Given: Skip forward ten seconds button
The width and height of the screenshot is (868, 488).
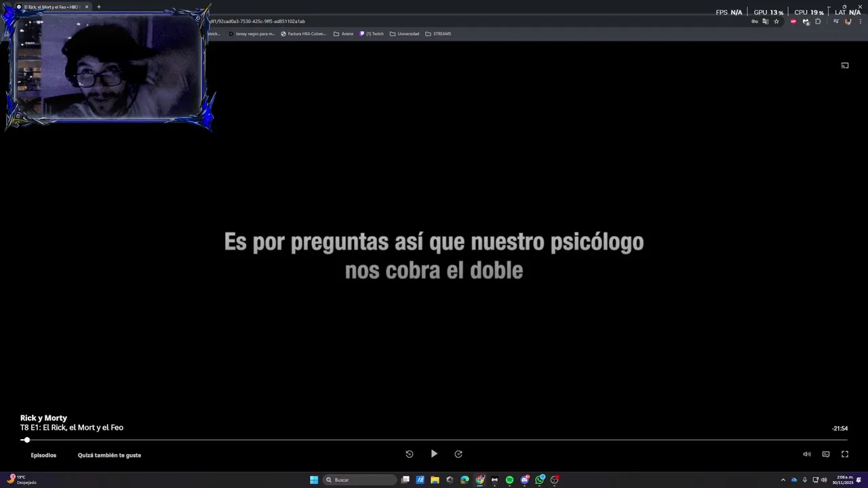Looking at the screenshot, I should point(458,454).
